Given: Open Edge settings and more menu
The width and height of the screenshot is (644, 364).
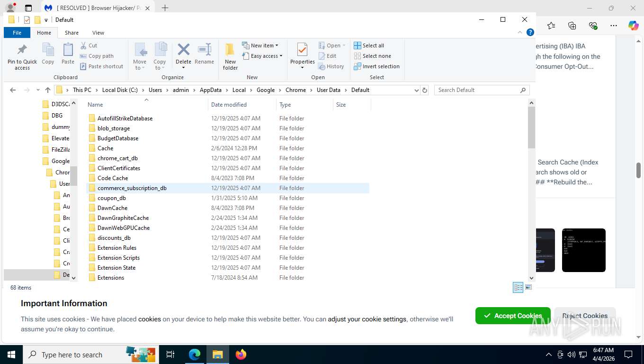Looking at the screenshot, I should [x=614, y=26].
